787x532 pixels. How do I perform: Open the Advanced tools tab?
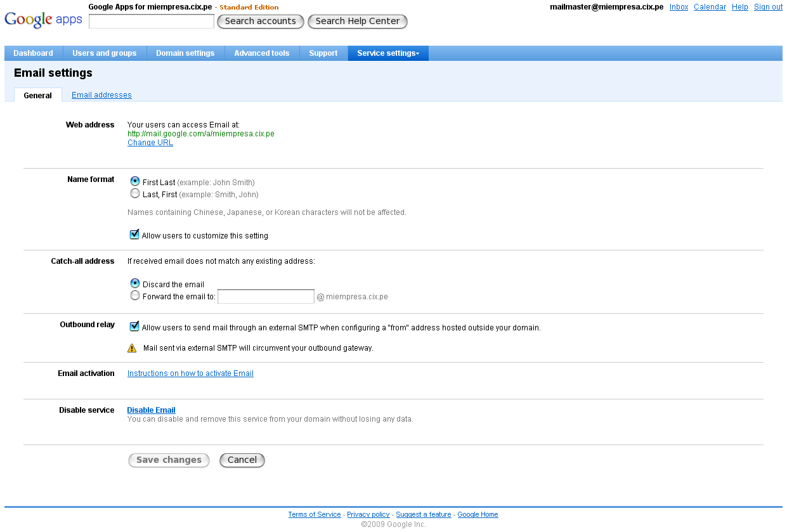(262, 53)
